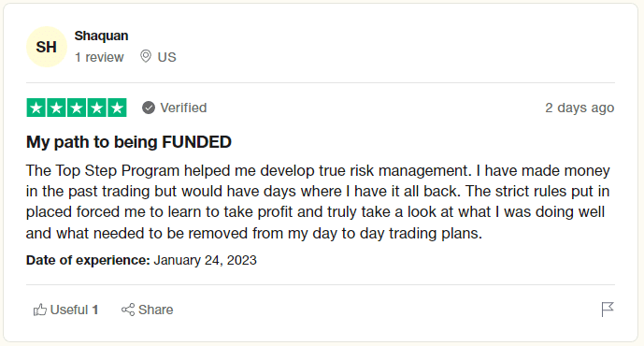This screenshot has height=346, width=644.
Task: Click the SH avatar circle
Action: click(x=47, y=47)
